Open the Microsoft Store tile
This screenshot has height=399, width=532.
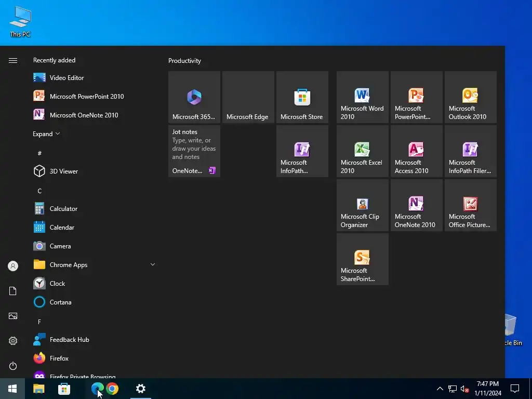(302, 97)
